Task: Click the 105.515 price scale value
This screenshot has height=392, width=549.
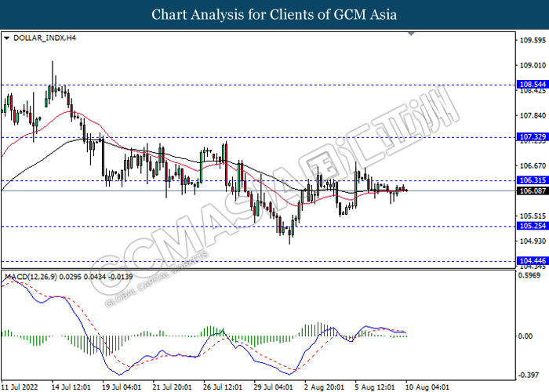Action: click(533, 216)
